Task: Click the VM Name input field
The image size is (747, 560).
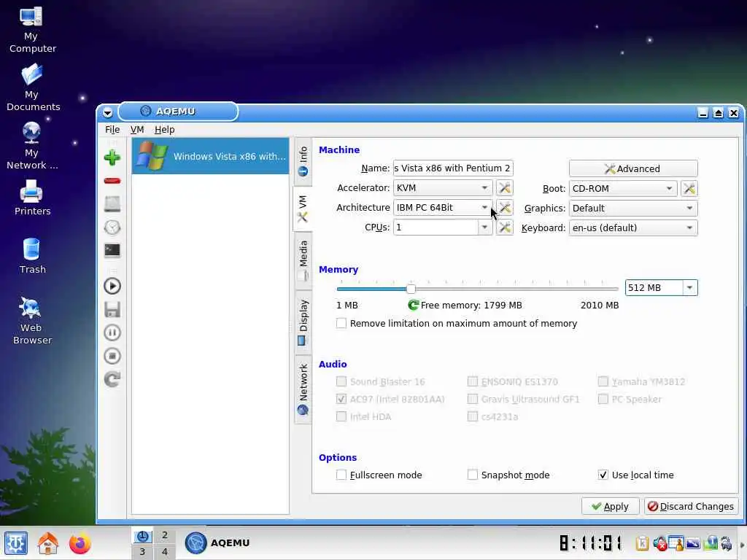Action: pyautogui.click(x=453, y=168)
